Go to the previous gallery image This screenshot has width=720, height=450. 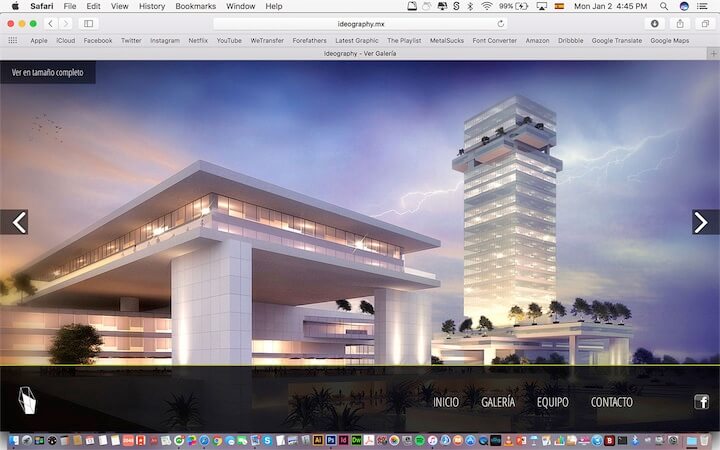(x=14, y=222)
